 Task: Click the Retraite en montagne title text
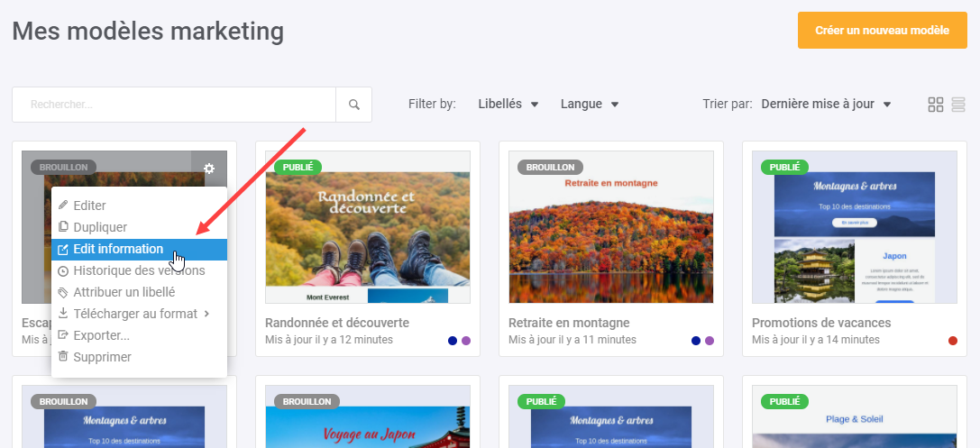(x=569, y=323)
